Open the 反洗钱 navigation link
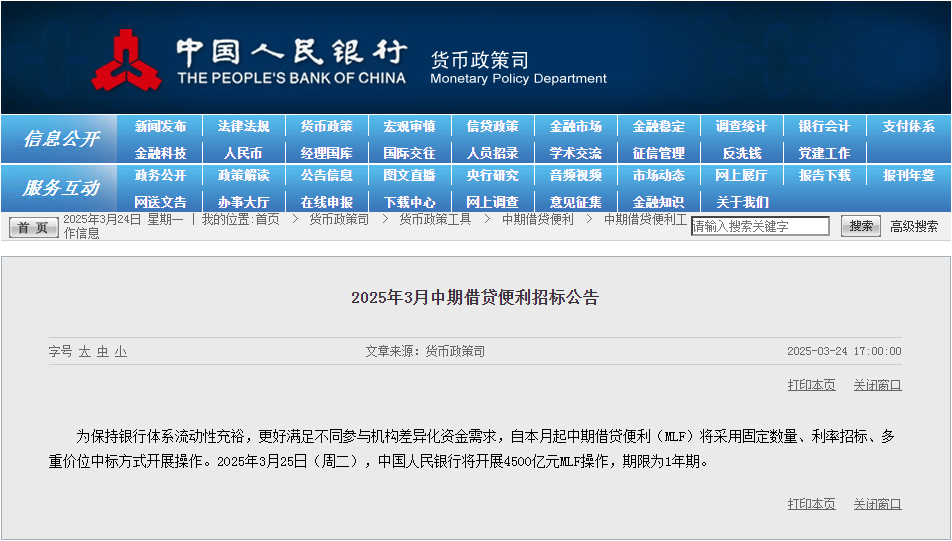Screen dimensions: 952x541 [741, 153]
